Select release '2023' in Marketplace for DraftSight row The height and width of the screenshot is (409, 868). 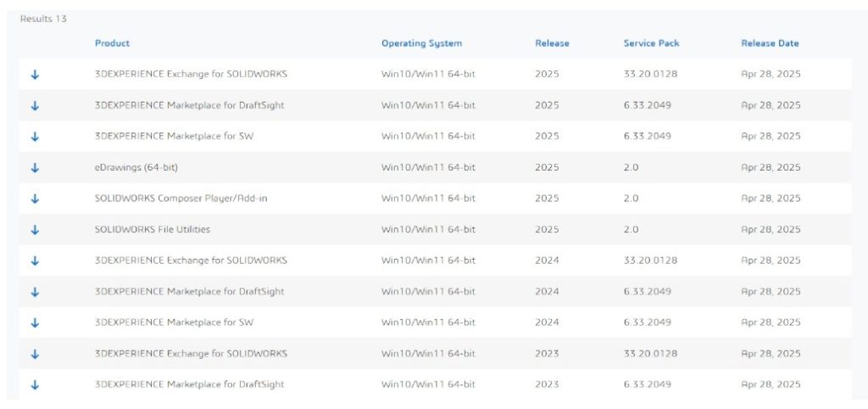[x=547, y=384]
